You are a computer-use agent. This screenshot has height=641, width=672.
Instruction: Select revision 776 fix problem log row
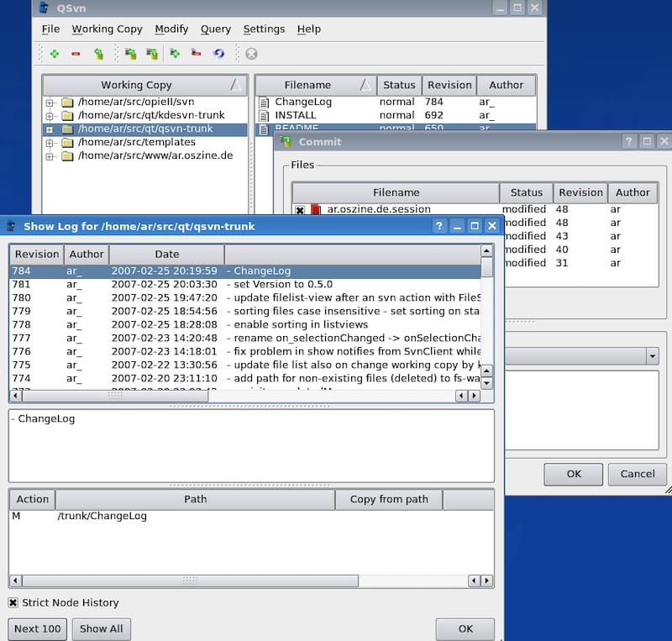coord(245,352)
